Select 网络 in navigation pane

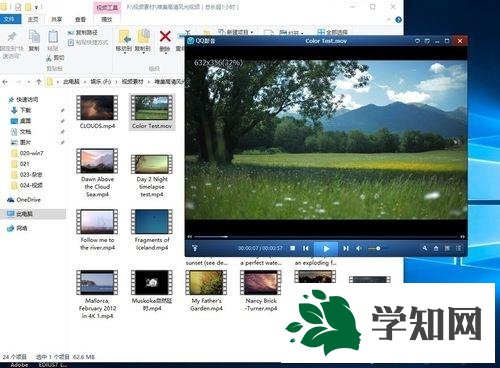[22, 228]
